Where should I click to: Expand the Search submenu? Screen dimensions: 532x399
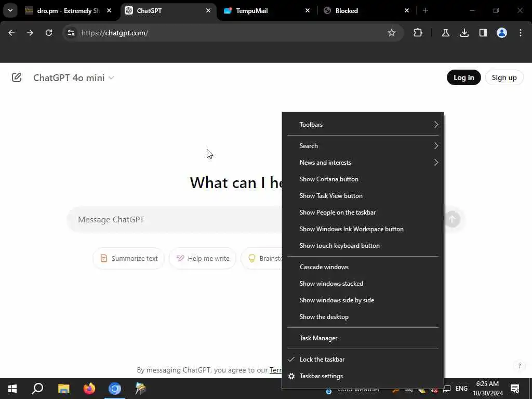[x=363, y=146]
